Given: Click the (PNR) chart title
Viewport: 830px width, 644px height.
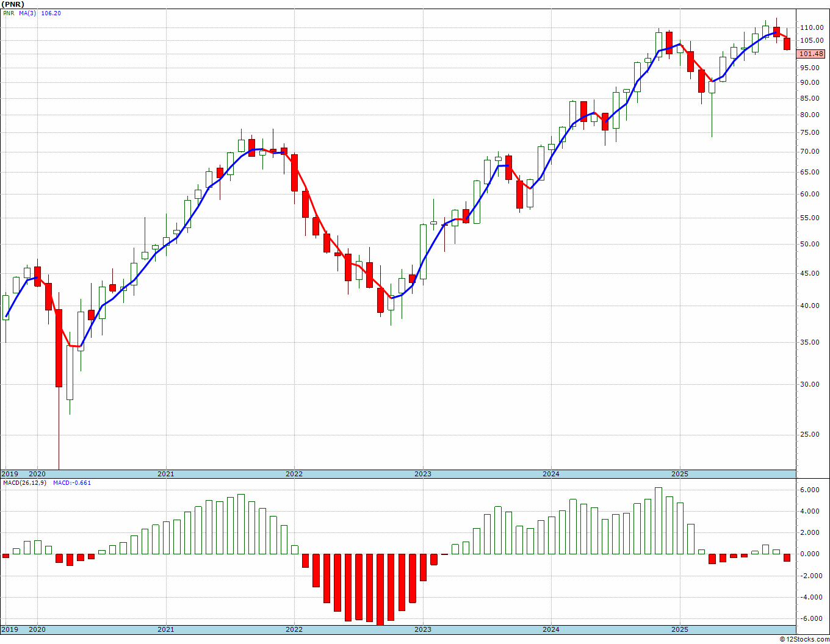Looking at the screenshot, I should pos(13,4).
